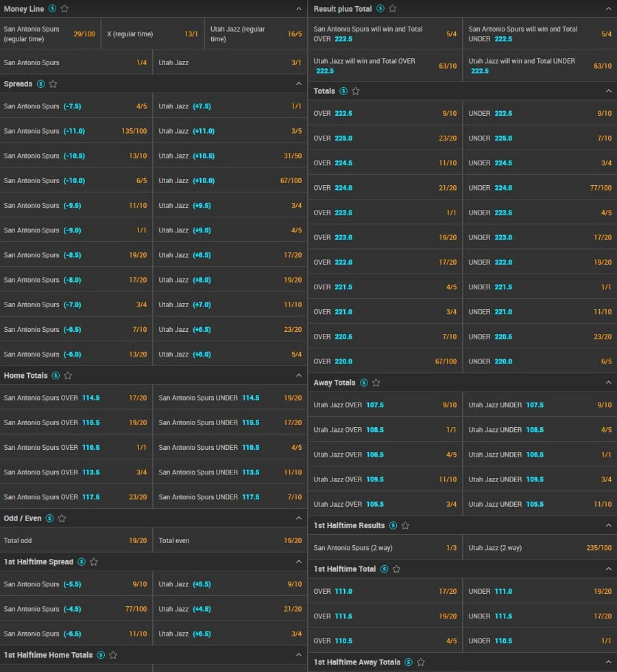Choose Utah Jazz UNDER 105.5 at 11/10

click(x=540, y=505)
